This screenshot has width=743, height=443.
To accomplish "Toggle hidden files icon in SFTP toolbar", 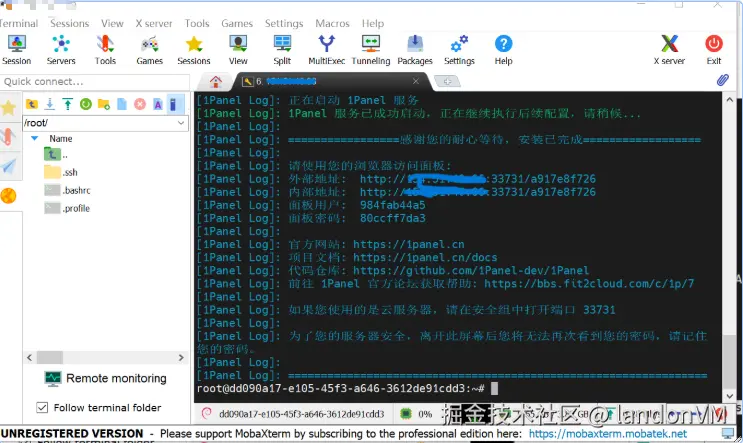I will pyautogui.click(x=173, y=104).
